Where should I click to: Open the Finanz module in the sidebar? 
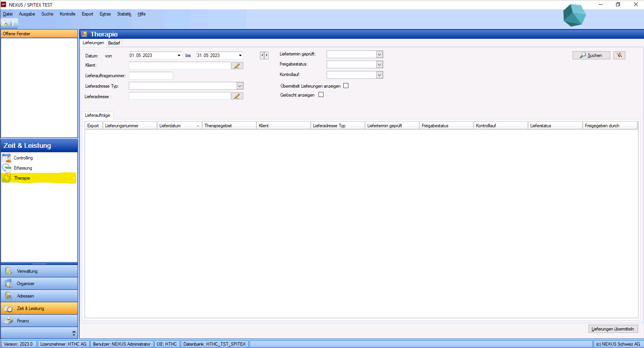(x=39, y=321)
